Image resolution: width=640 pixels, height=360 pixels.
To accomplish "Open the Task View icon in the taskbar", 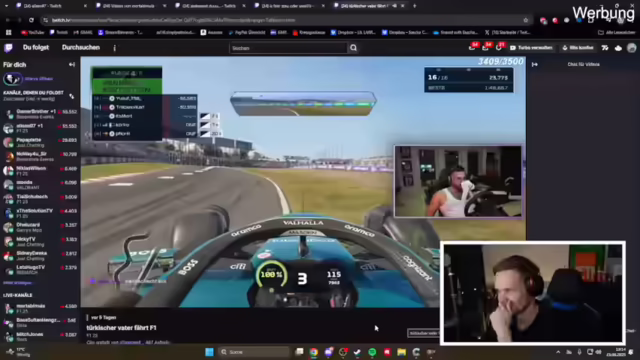I will tap(299, 352).
